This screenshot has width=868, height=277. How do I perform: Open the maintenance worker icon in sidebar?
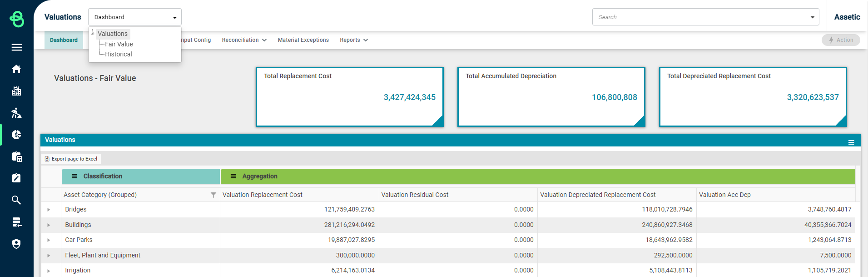pos(16,113)
